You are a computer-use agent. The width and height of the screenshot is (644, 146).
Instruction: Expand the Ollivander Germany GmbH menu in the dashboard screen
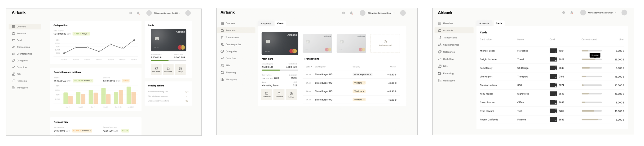167,13
